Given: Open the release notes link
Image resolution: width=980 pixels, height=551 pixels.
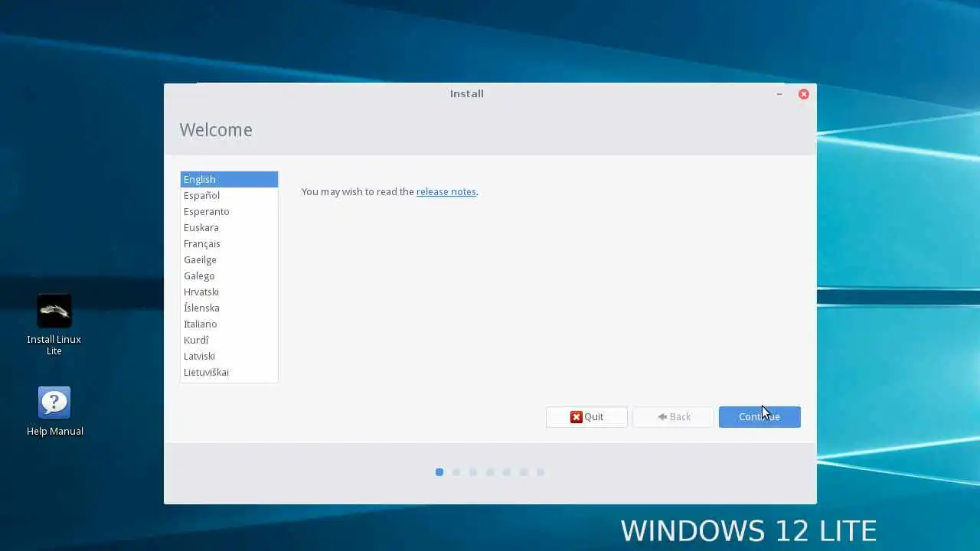Looking at the screenshot, I should pyautogui.click(x=446, y=192).
